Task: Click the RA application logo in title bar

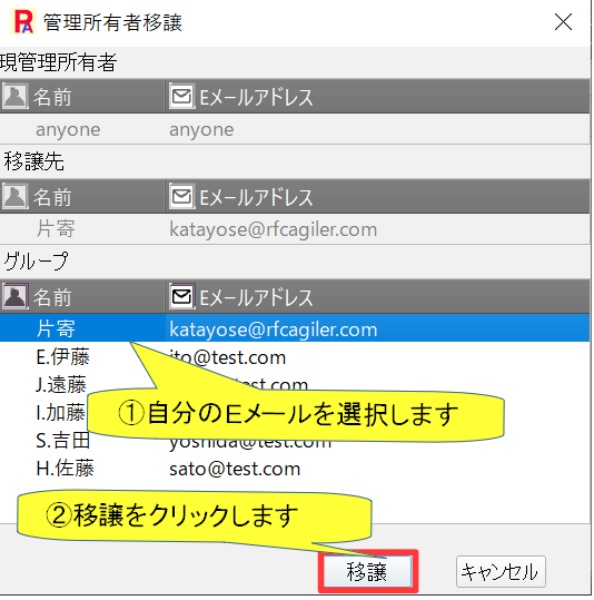Action: (24, 21)
